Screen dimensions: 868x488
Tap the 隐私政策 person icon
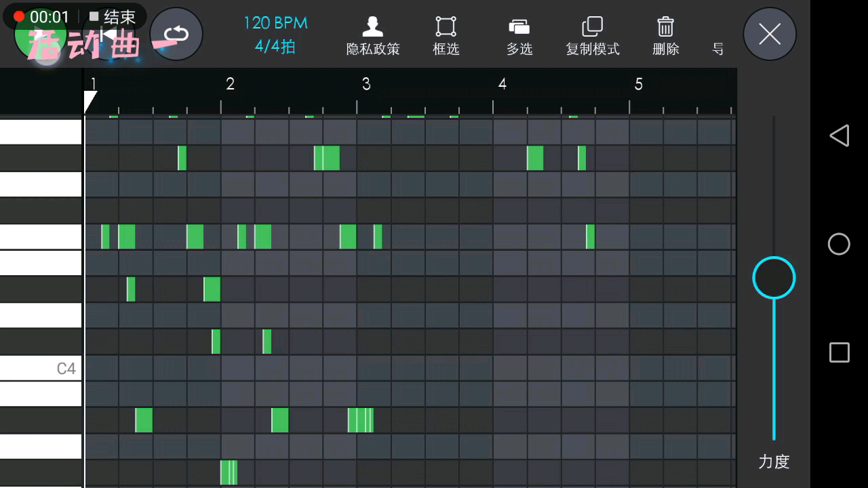(372, 27)
